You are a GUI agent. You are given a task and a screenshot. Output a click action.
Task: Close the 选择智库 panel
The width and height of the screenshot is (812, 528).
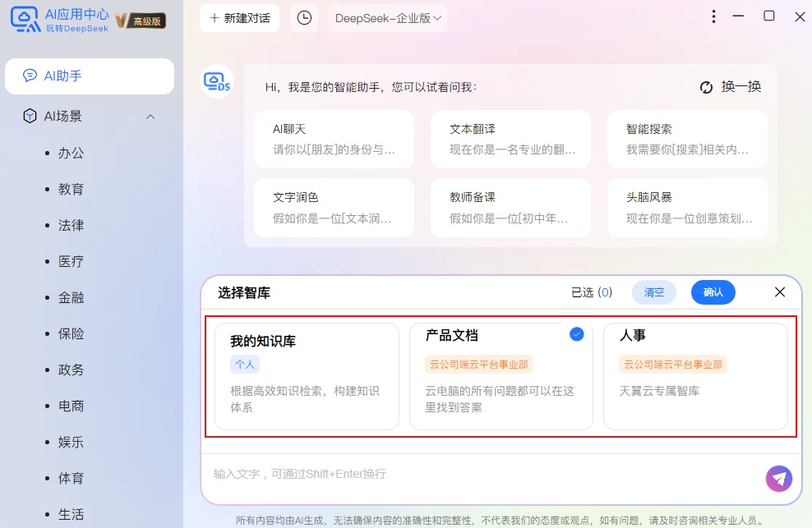779,292
